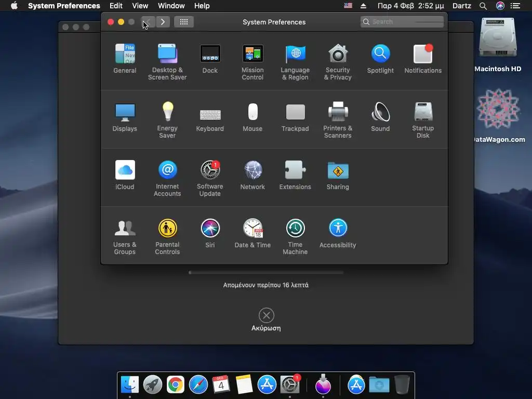The height and width of the screenshot is (399, 532).
Task: Click the Show All grid button
Action: (184, 22)
